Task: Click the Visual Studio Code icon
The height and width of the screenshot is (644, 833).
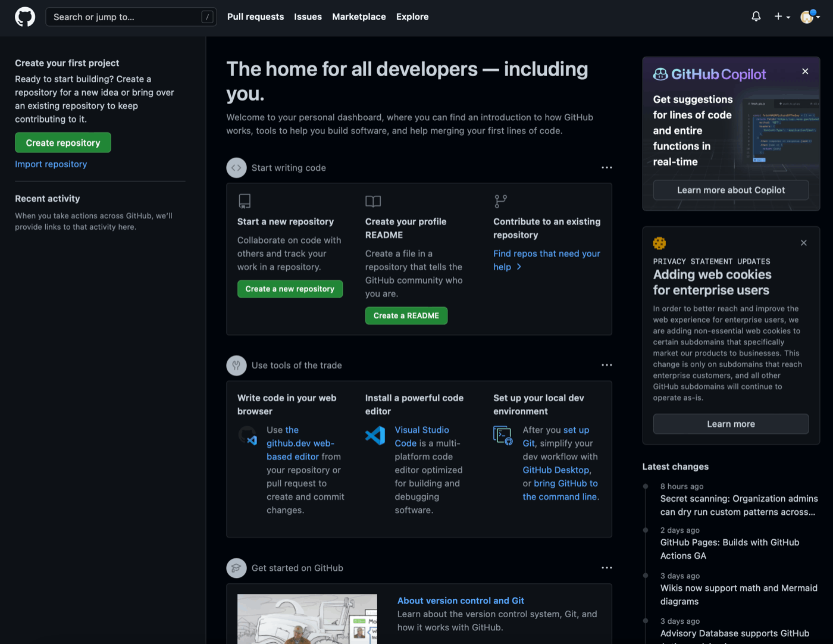Action: click(375, 436)
